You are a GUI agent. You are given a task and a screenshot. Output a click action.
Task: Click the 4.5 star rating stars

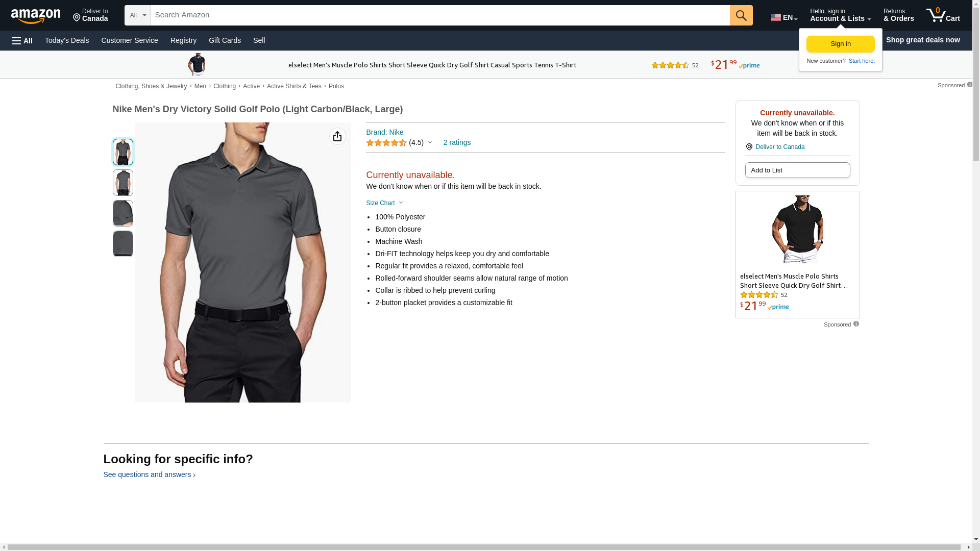[x=386, y=143]
